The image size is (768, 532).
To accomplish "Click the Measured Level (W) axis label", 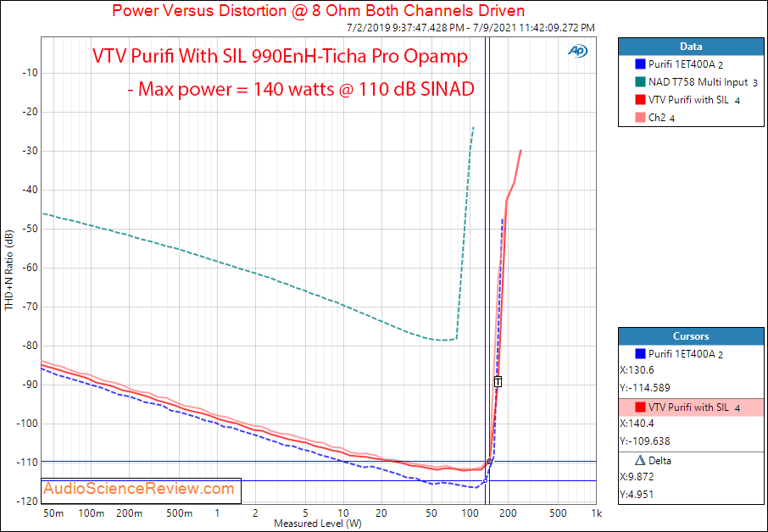I will coord(317,524).
